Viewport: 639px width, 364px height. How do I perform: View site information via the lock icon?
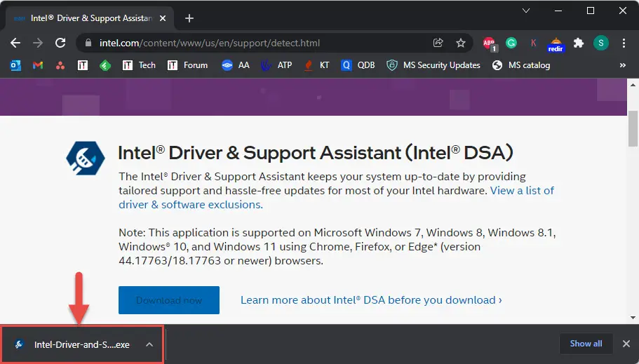coord(88,43)
